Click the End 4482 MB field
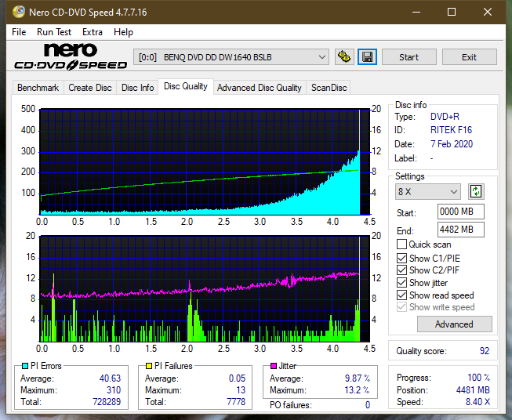This screenshot has width=512, height=420. (460, 230)
